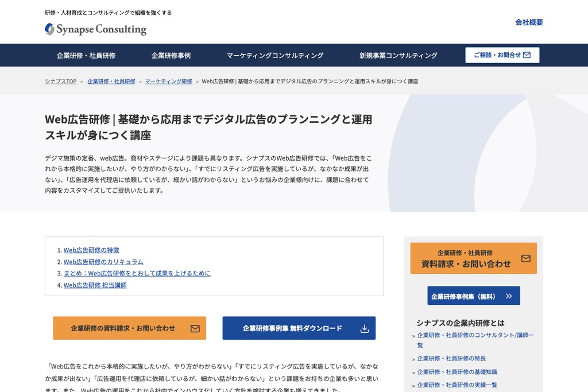
Task: Open the 企業研修事例 menu item
Action: coord(171,56)
